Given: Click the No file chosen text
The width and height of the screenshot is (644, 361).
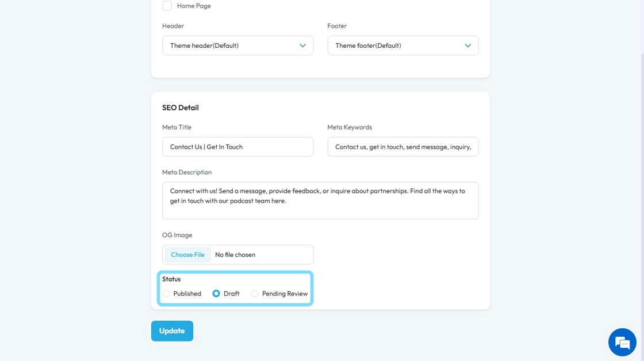Looking at the screenshot, I should (235, 254).
